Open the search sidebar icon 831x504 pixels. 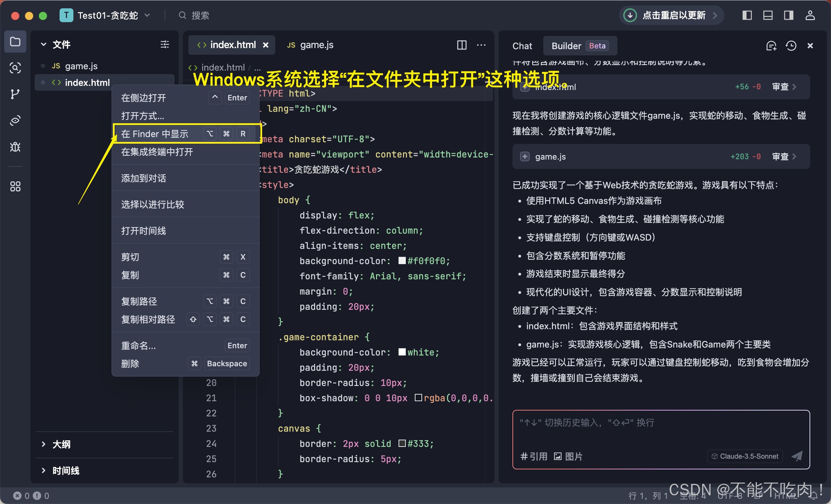pyautogui.click(x=15, y=68)
